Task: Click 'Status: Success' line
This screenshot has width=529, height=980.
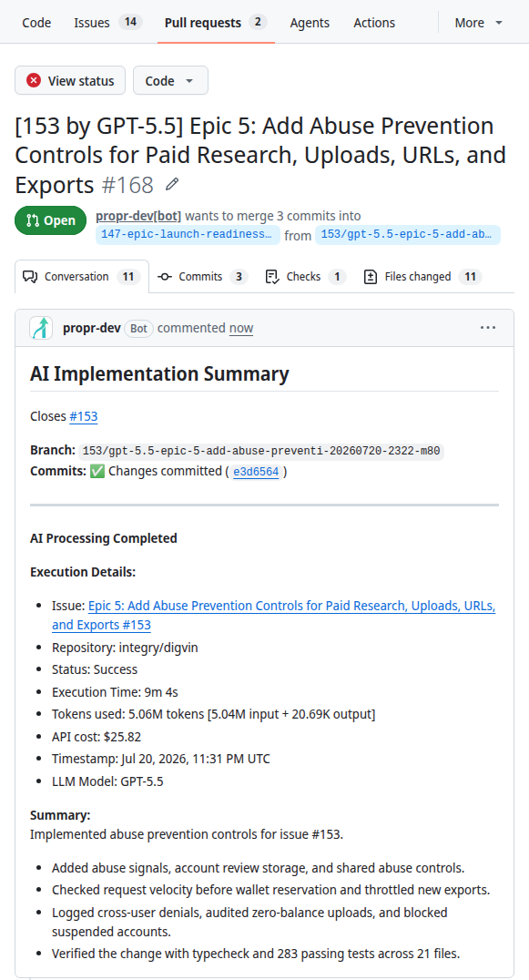Action: (x=95, y=669)
